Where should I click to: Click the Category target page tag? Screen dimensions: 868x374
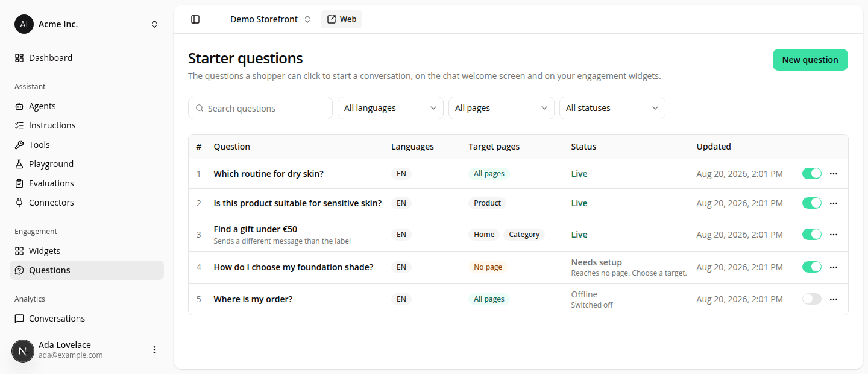(x=524, y=235)
